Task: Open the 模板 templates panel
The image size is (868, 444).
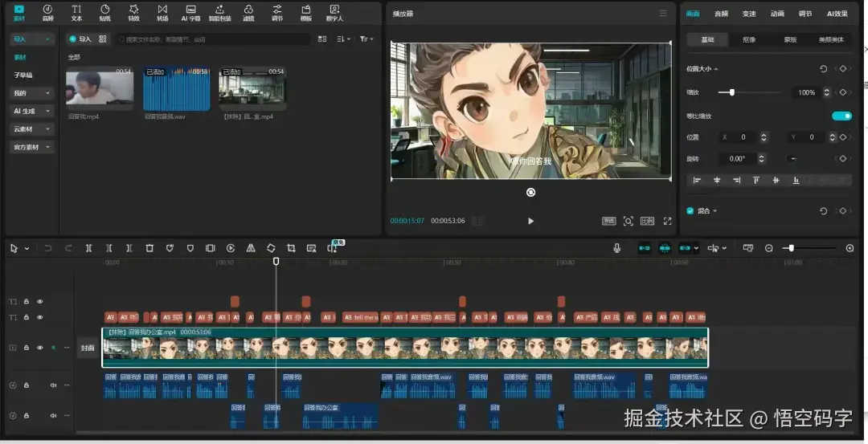Action: click(306, 13)
